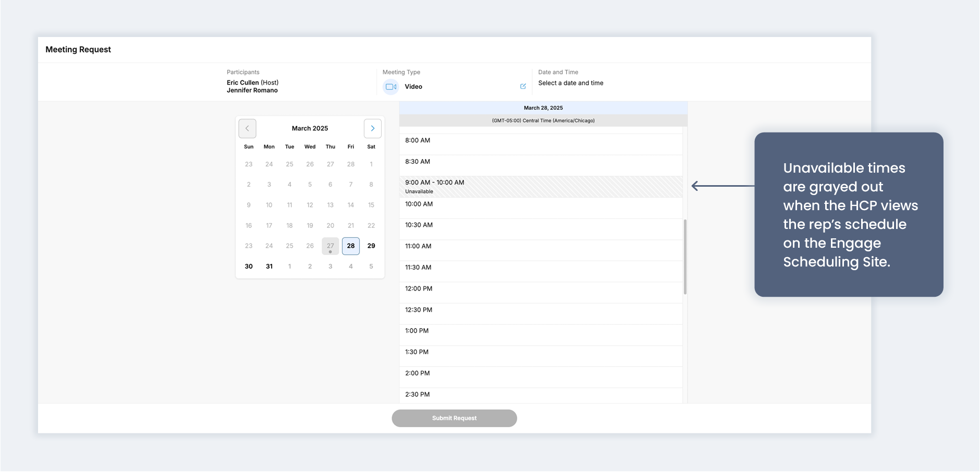Click the unavailable 9:00 AM - 10:00 AM block
Screen dimensions: 980x472
(x=541, y=187)
